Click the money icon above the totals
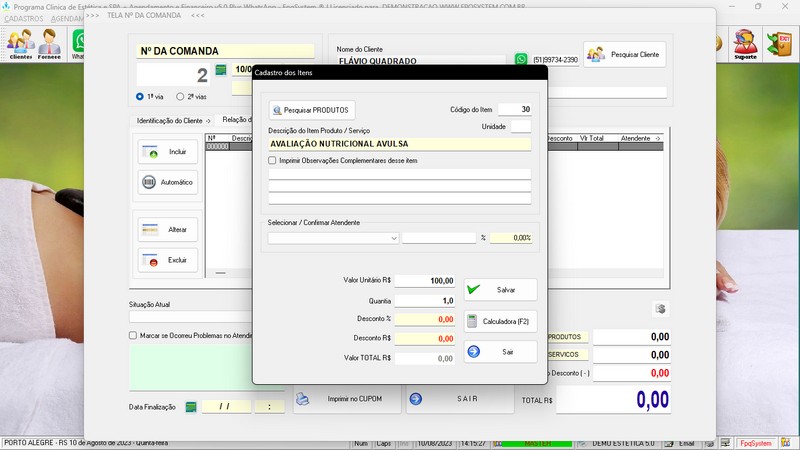 pos(660,309)
